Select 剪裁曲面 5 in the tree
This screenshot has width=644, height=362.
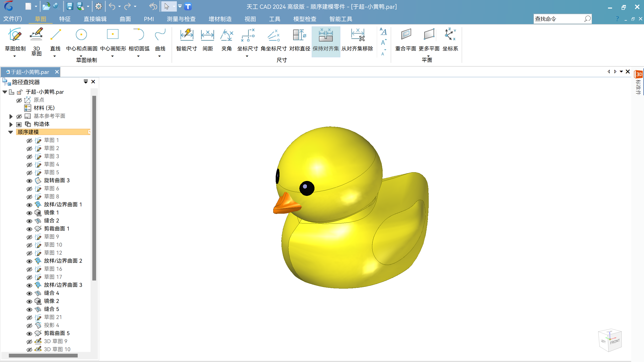pyautogui.click(x=57, y=333)
